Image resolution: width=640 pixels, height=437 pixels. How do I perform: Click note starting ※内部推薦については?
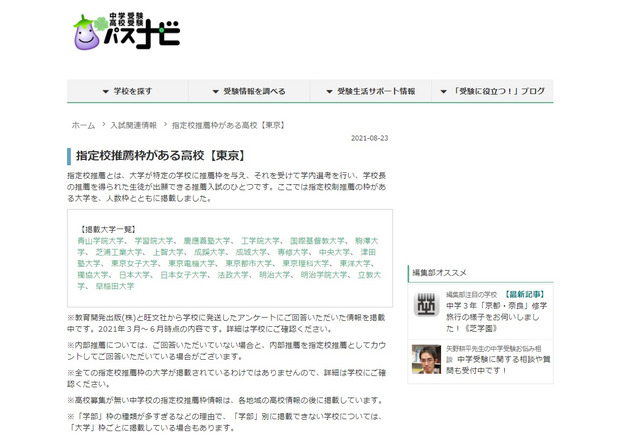(x=227, y=351)
